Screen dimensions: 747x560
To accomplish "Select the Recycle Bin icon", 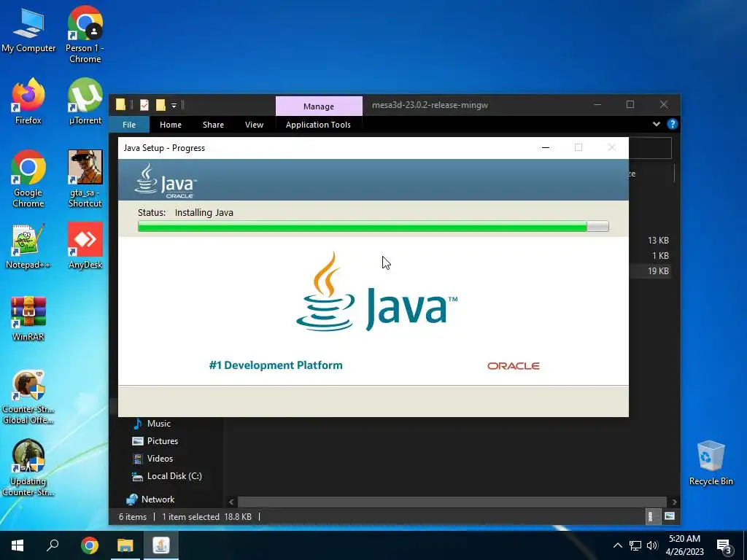I will [x=711, y=463].
